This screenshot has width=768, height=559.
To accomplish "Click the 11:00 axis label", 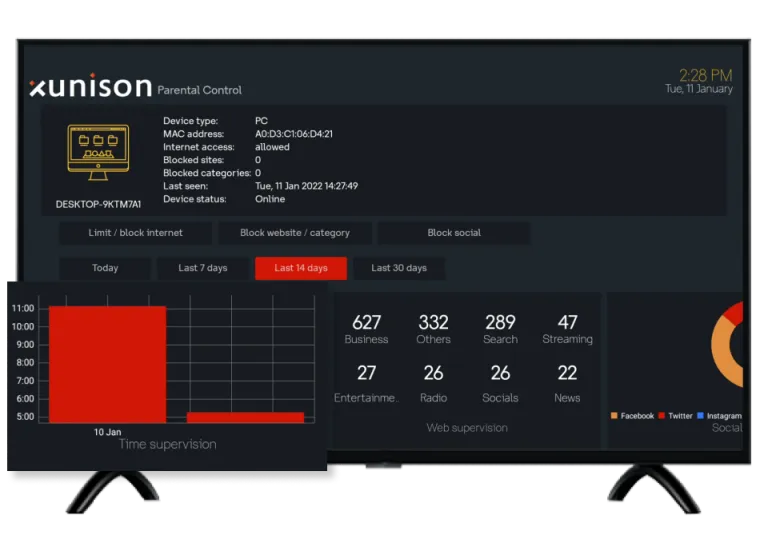I will [x=23, y=308].
